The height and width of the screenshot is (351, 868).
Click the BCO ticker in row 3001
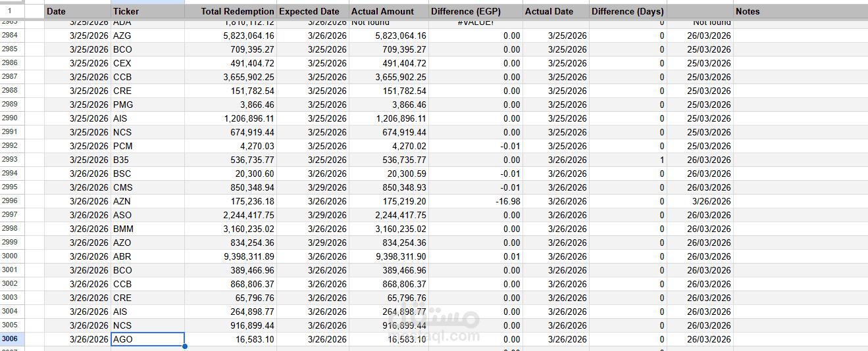tap(147, 270)
